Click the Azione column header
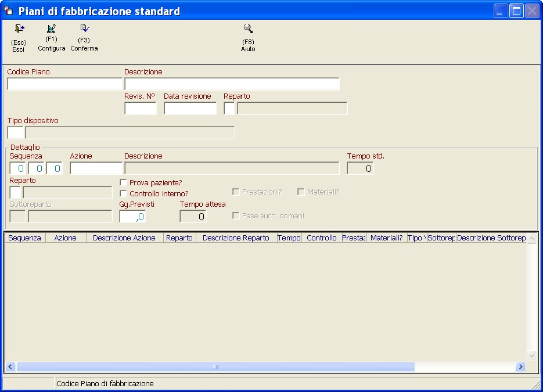The width and height of the screenshot is (543, 392). [x=66, y=238]
